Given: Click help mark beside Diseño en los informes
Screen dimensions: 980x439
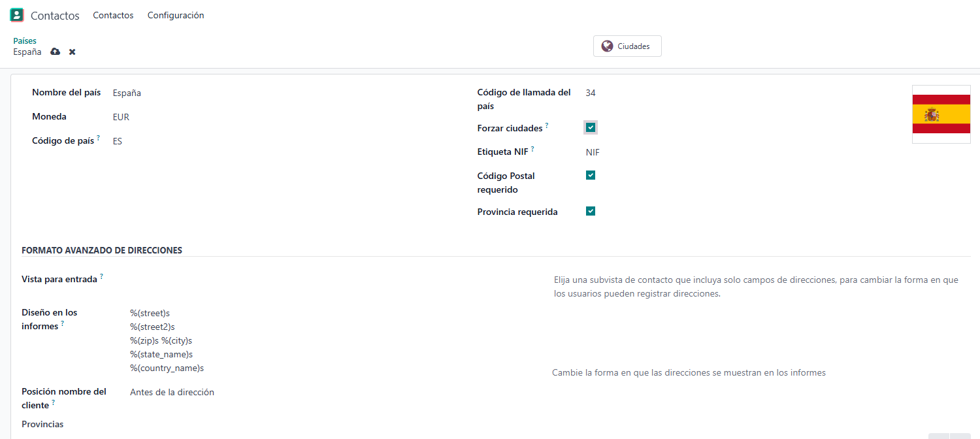Looking at the screenshot, I should pos(63,323).
